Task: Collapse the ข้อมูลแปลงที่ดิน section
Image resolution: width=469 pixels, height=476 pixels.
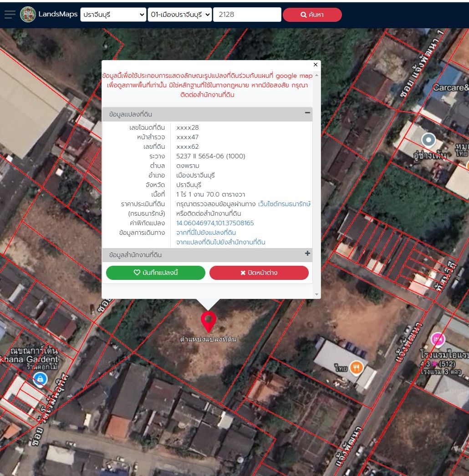Action: pos(307,112)
